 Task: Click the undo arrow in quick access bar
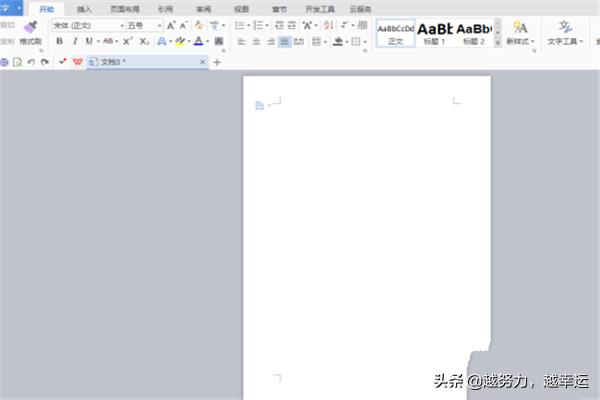tap(31, 62)
